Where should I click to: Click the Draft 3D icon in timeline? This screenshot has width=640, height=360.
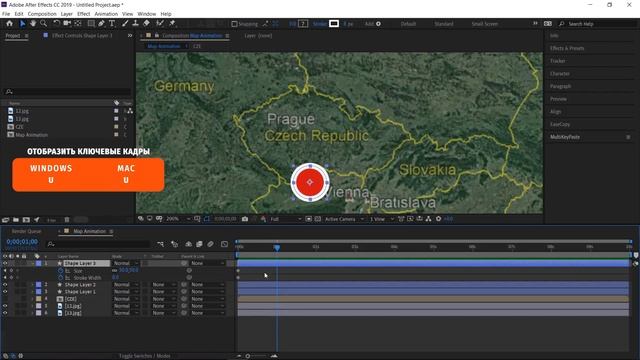coord(175,244)
